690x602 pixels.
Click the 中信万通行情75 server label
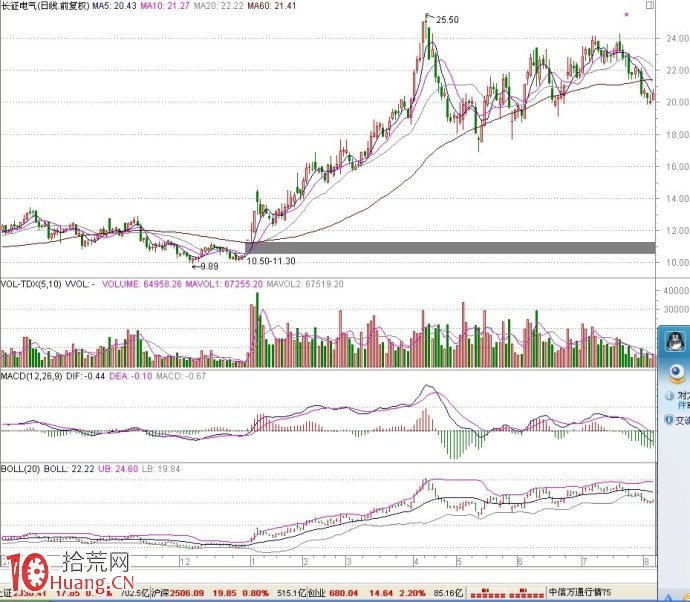tap(580, 592)
